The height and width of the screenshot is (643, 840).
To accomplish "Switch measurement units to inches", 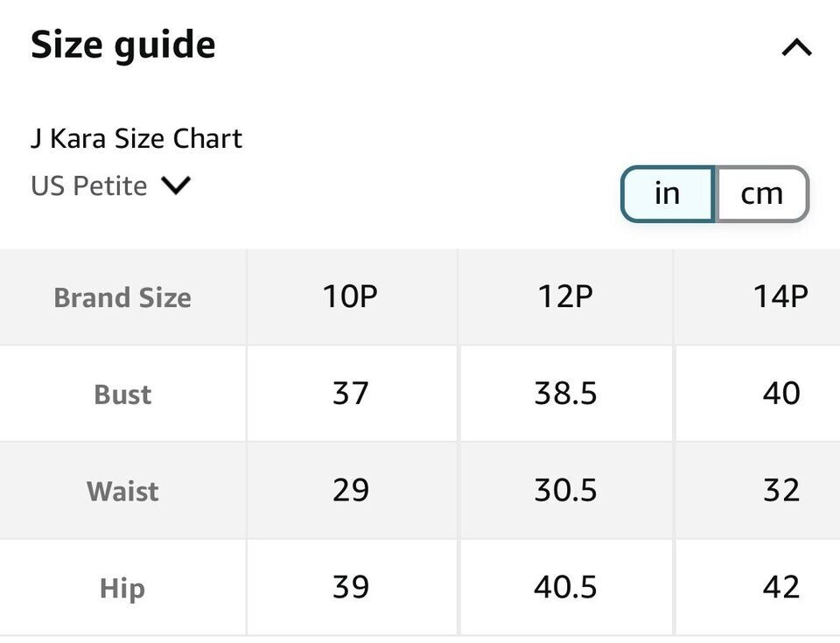I will 668,193.
